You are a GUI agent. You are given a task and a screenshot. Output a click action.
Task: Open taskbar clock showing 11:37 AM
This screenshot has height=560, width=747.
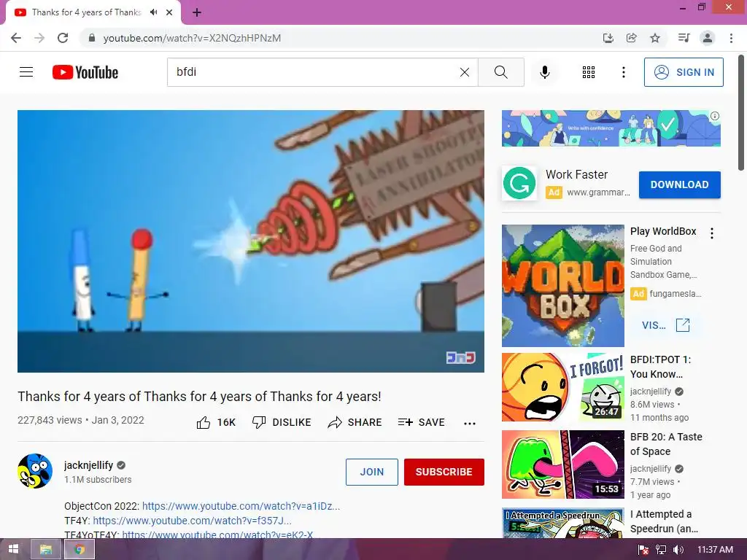coord(715,549)
